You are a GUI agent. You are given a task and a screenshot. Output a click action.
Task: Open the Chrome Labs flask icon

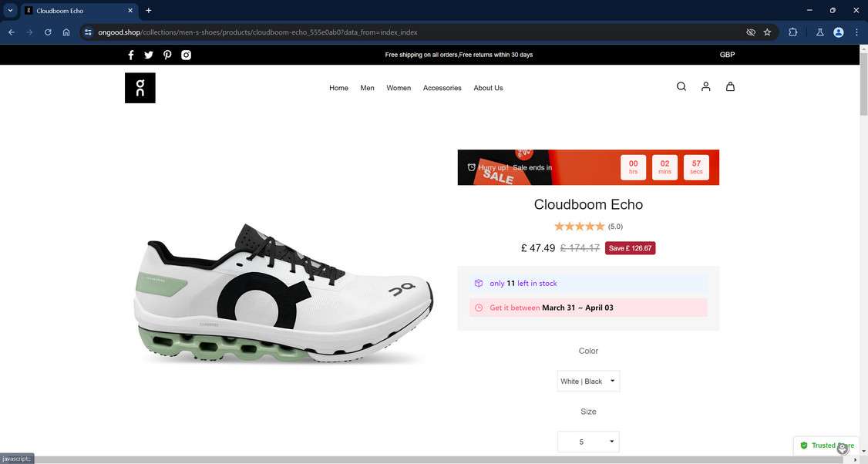(x=820, y=32)
